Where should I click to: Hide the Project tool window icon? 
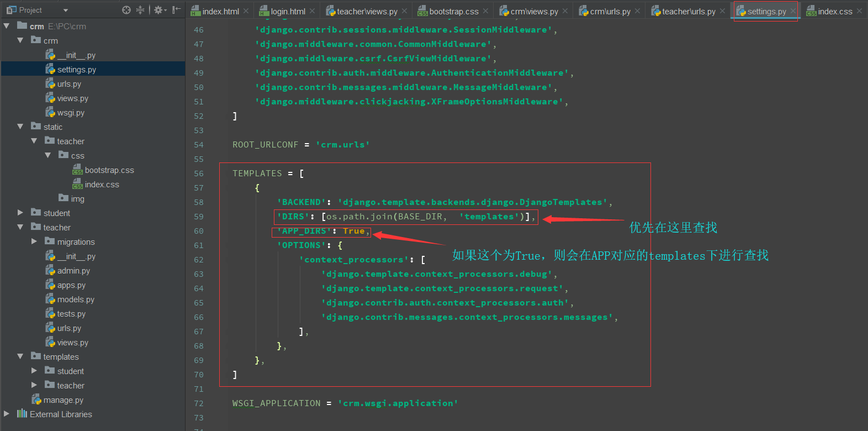(176, 10)
